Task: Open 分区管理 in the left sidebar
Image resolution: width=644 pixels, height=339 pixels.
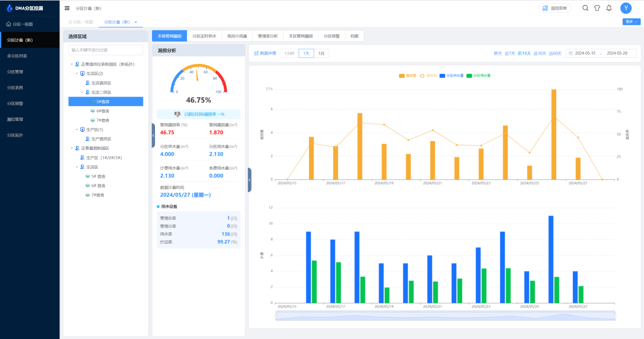Action: point(29,72)
